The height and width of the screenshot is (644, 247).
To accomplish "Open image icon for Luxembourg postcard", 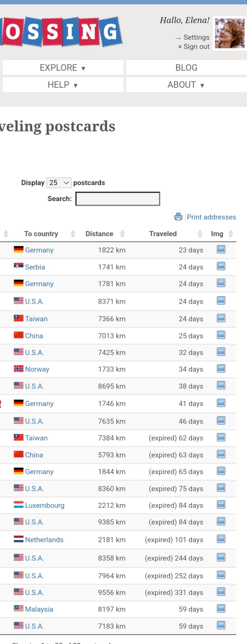I will (221, 504).
